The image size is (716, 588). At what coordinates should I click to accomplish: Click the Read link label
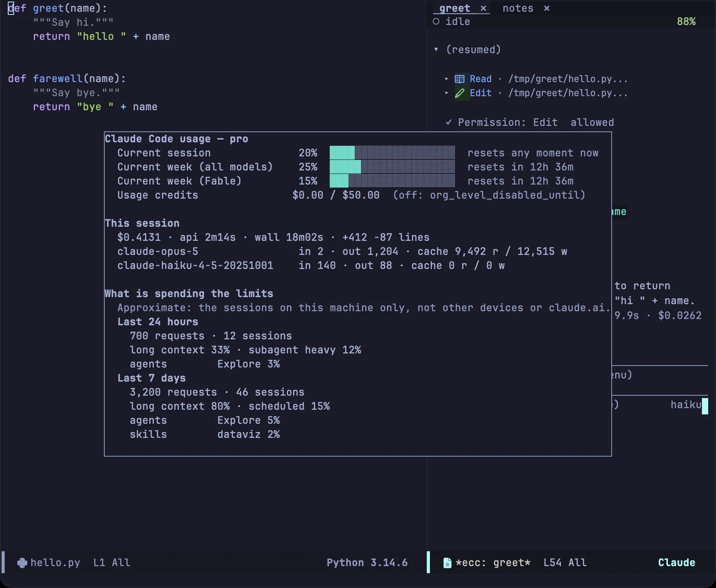point(480,79)
